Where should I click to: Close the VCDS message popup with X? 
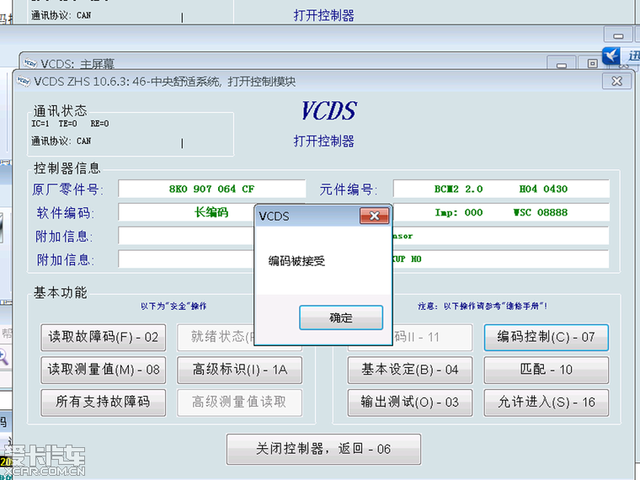pos(373,216)
